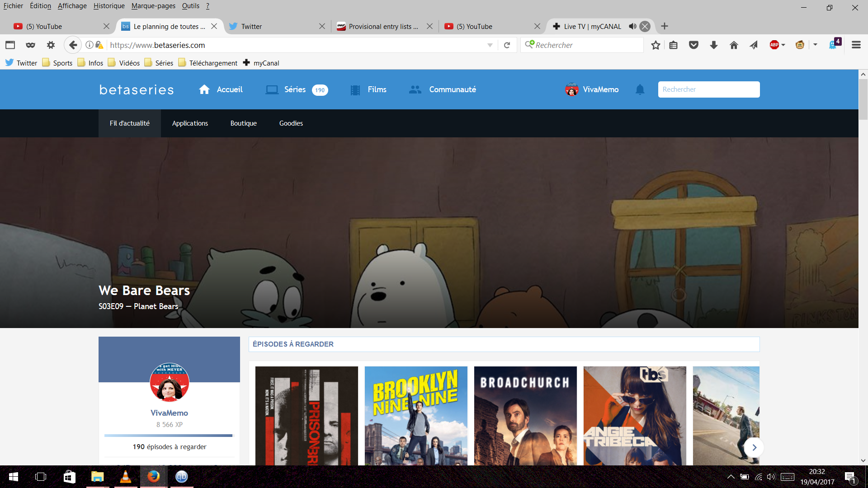Open the Marque-pages menu

tap(153, 6)
